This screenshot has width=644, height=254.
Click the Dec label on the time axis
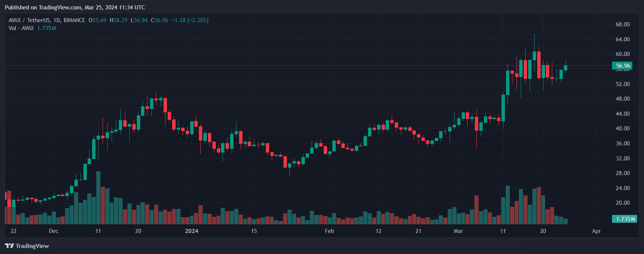pos(53,231)
